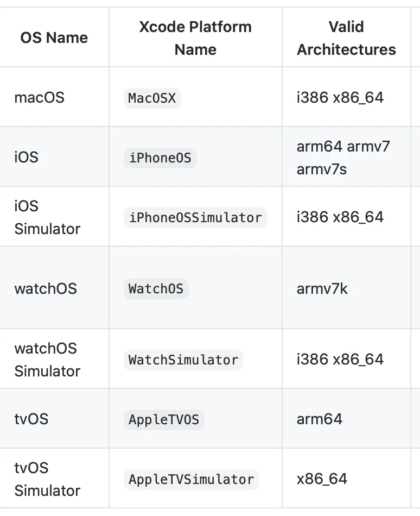Click the OS Name column header
This screenshot has width=420, height=516.
54,38
